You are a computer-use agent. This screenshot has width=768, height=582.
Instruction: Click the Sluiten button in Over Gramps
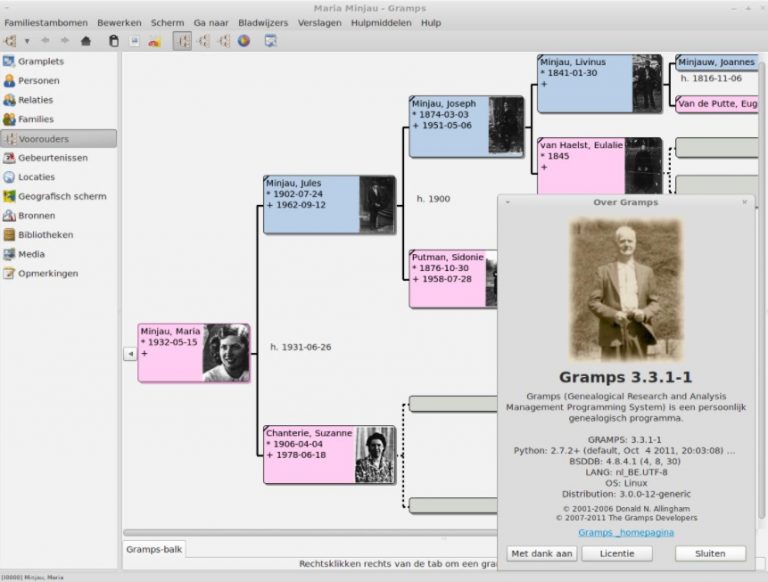pyautogui.click(x=710, y=554)
